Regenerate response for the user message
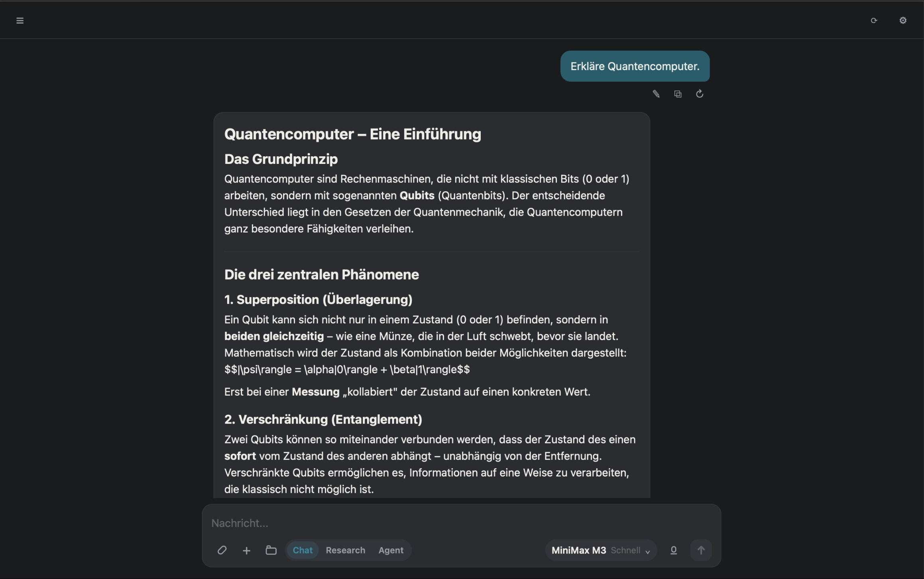Image resolution: width=924 pixels, height=579 pixels. click(700, 94)
